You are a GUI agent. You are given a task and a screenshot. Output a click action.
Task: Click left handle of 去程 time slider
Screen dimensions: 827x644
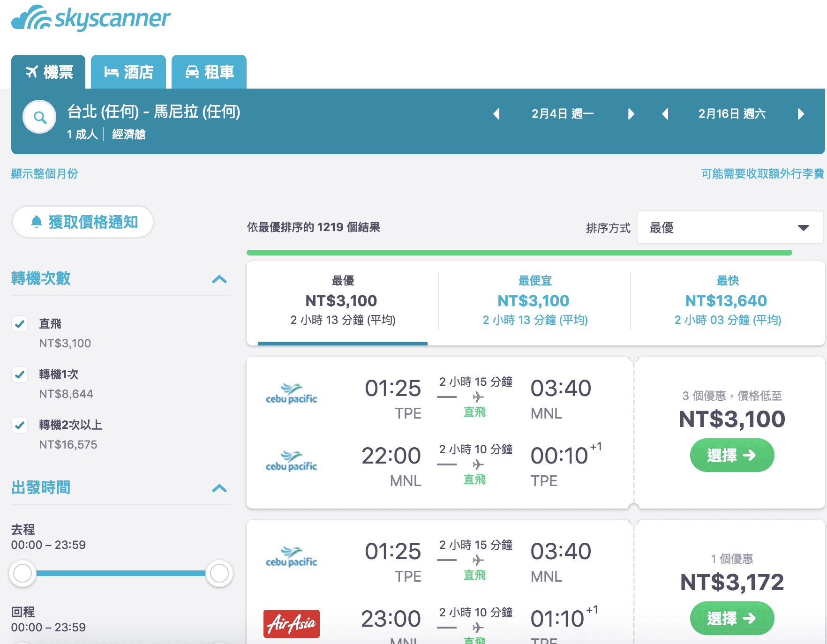click(x=23, y=573)
